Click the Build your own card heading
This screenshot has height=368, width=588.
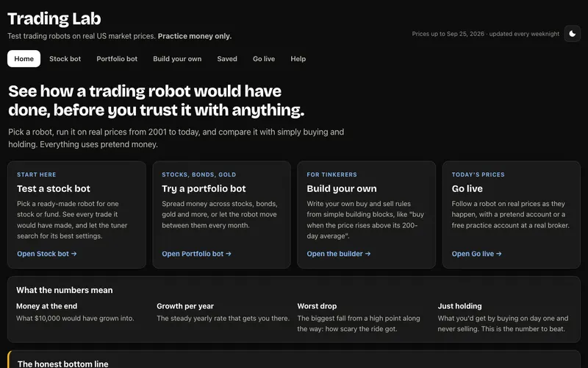point(342,188)
